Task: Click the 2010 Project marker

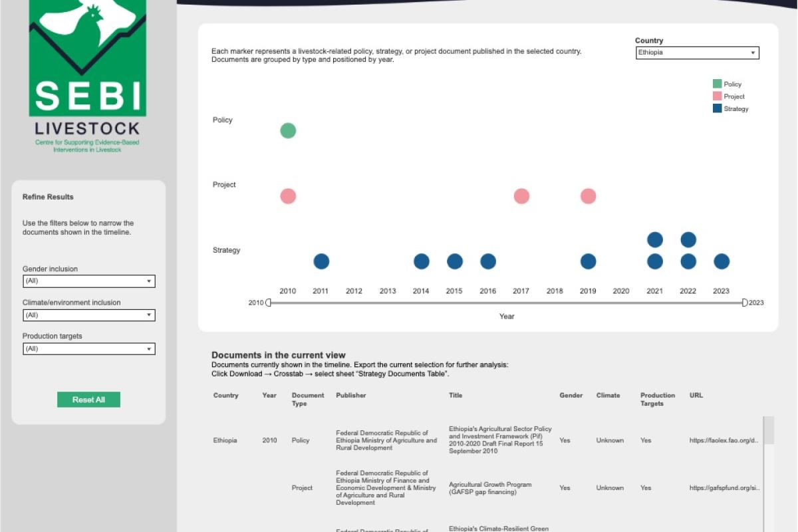Action: pyautogui.click(x=288, y=196)
